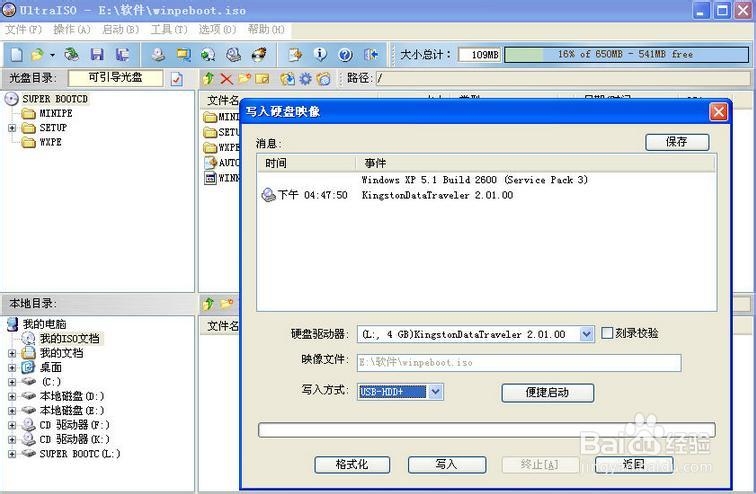Select 我的ISO文档 in local tree
756x494 pixels.
tap(69, 339)
